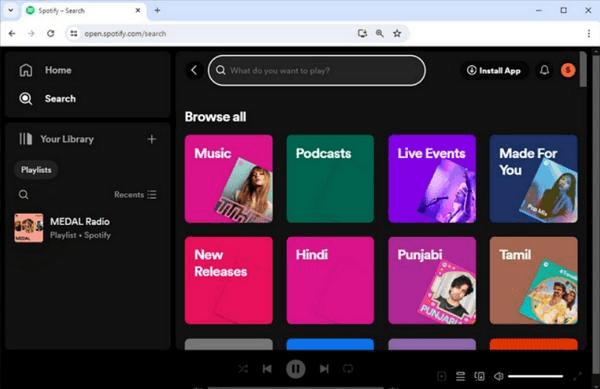Open New Releases category card
This screenshot has height=389, width=600.
coord(229,280)
